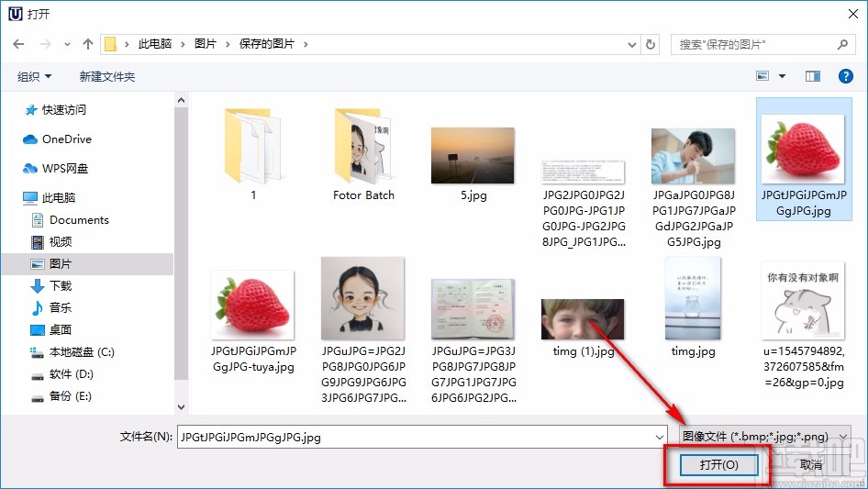Open 下载 in the sidebar
The height and width of the screenshot is (489, 868).
(x=51, y=285)
